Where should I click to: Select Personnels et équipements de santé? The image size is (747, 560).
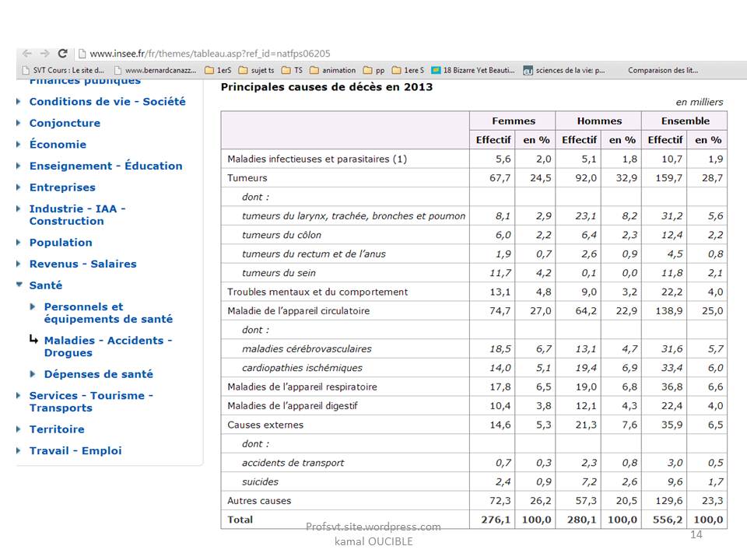pyautogui.click(x=108, y=313)
